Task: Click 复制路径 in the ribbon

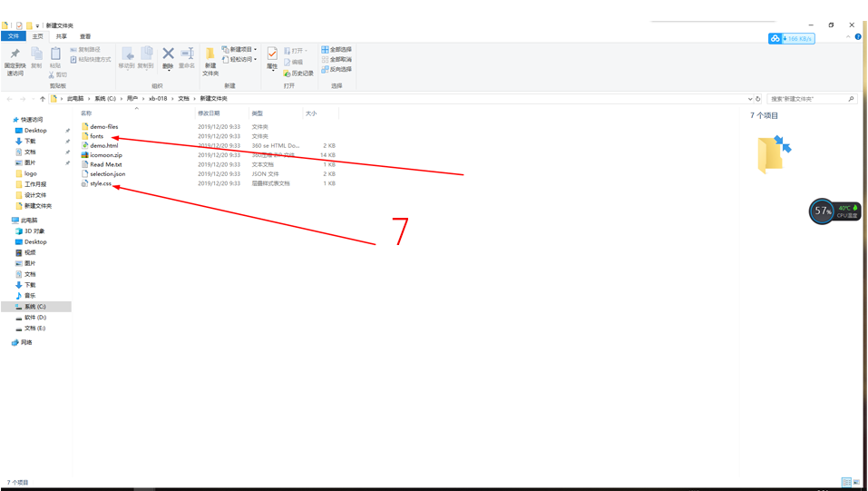Action: tap(85, 50)
